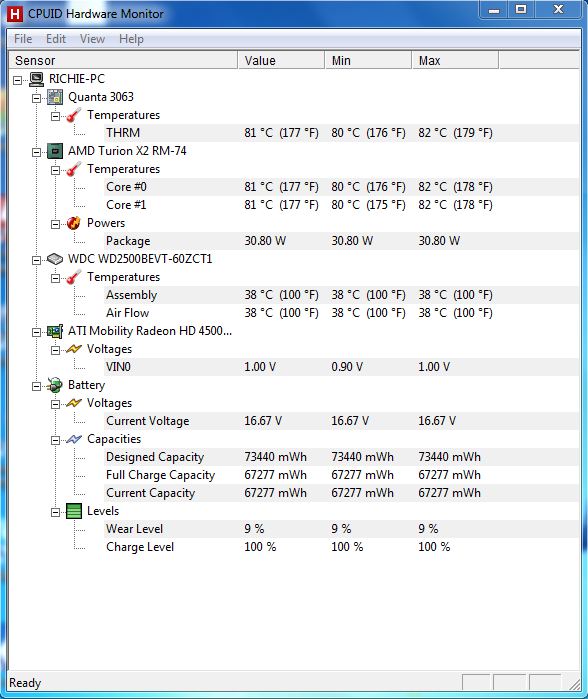Click the Battery icon
Image resolution: width=588 pixels, height=699 pixels.
click(x=55, y=385)
